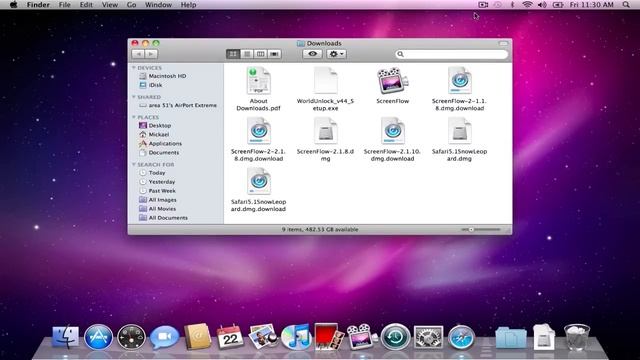Open the document stack in the Dock
Image resolution: width=640 pixels, height=360 pixels.
[x=544, y=337]
